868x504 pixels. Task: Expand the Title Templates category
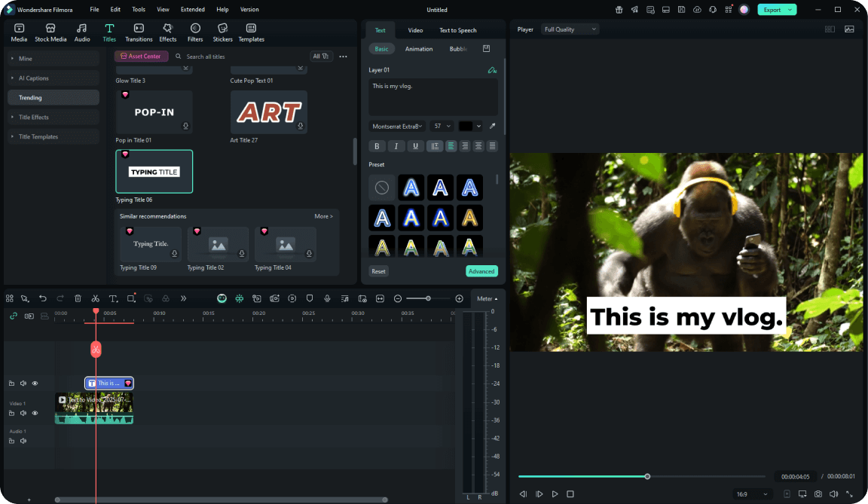pyautogui.click(x=53, y=136)
